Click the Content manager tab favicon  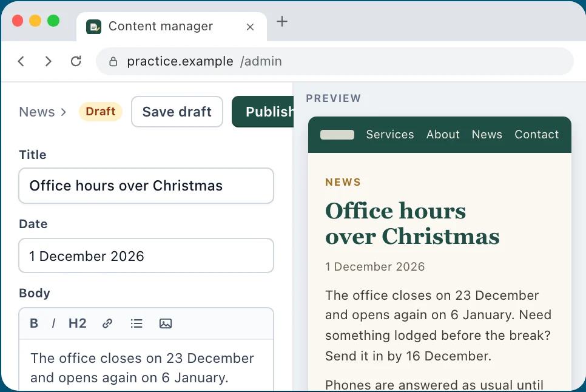pyautogui.click(x=93, y=27)
